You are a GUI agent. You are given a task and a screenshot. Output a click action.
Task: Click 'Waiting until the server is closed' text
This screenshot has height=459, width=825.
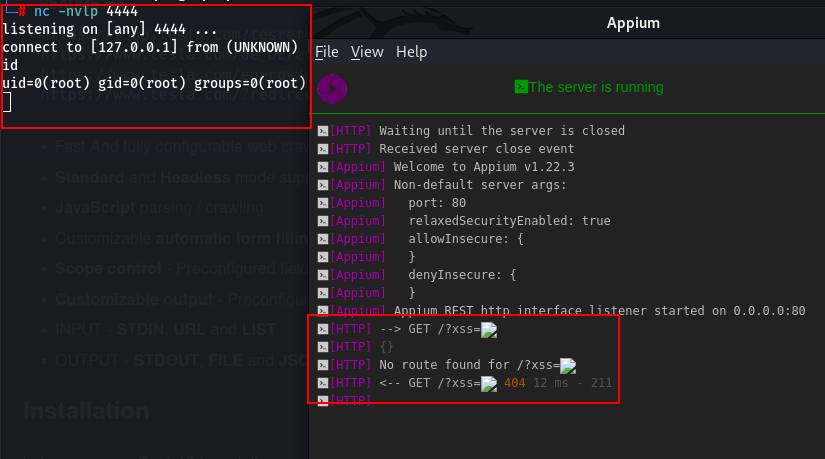[502, 131]
